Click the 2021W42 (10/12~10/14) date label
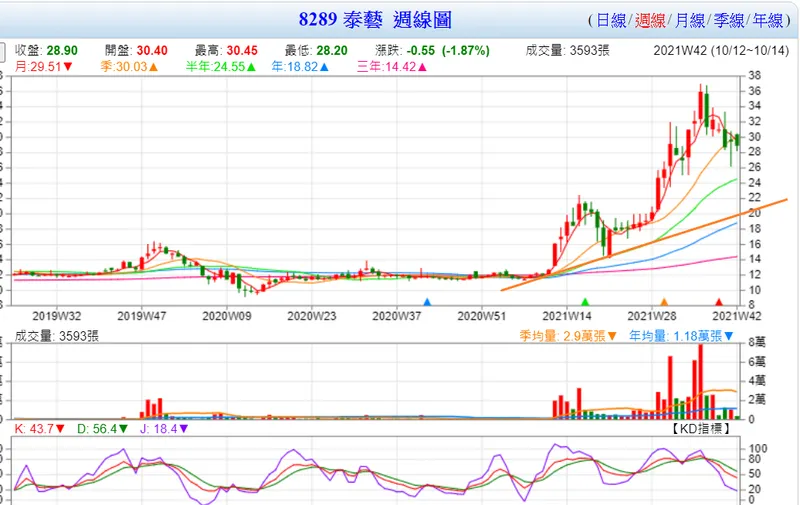This screenshot has width=800, height=505. click(721, 50)
